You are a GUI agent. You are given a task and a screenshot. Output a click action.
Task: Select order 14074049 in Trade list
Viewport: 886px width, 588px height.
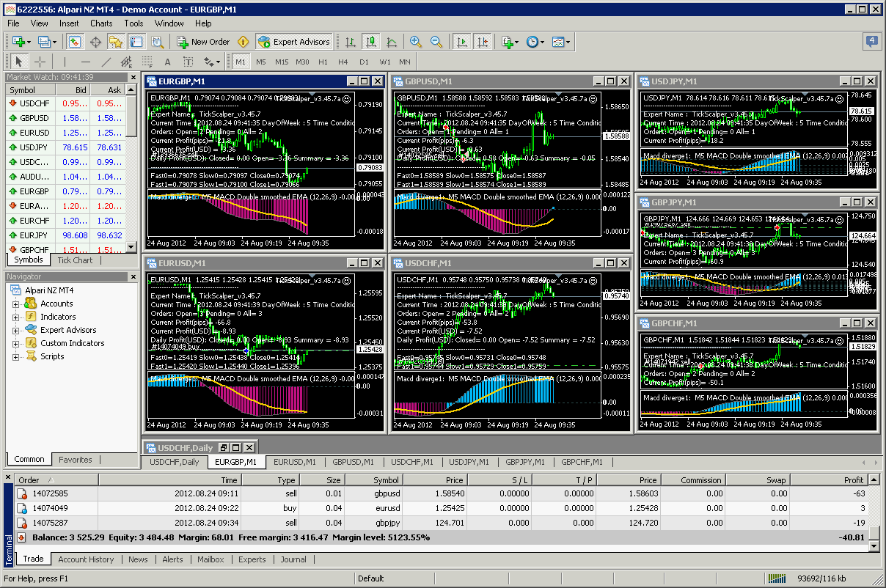(440, 508)
